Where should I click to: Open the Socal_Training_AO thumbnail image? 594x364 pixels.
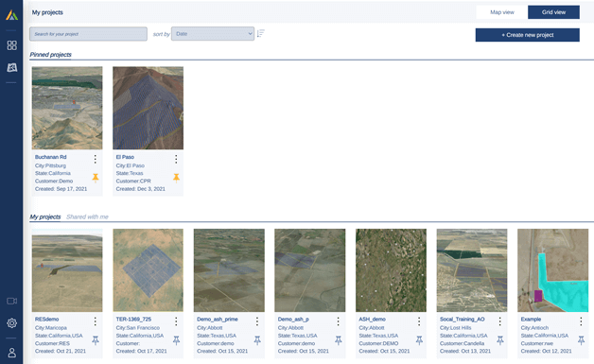pyautogui.click(x=472, y=270)
